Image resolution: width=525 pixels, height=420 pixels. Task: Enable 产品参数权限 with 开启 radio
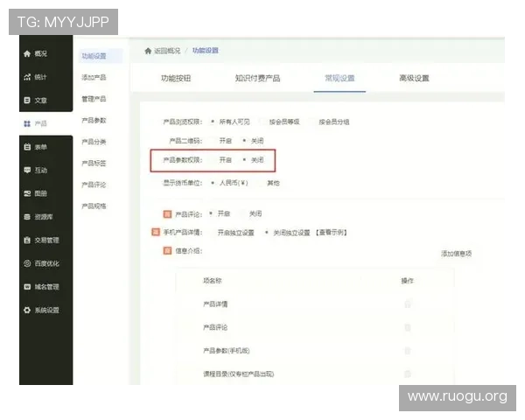213,160
